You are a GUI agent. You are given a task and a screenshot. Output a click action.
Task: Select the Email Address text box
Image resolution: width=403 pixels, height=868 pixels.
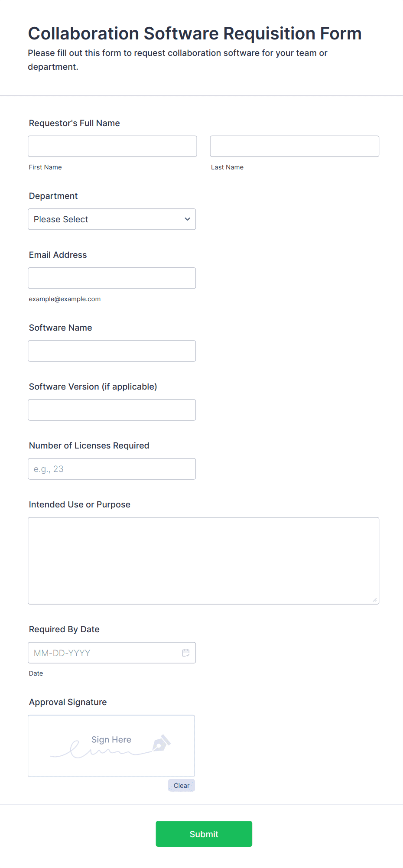112,278
